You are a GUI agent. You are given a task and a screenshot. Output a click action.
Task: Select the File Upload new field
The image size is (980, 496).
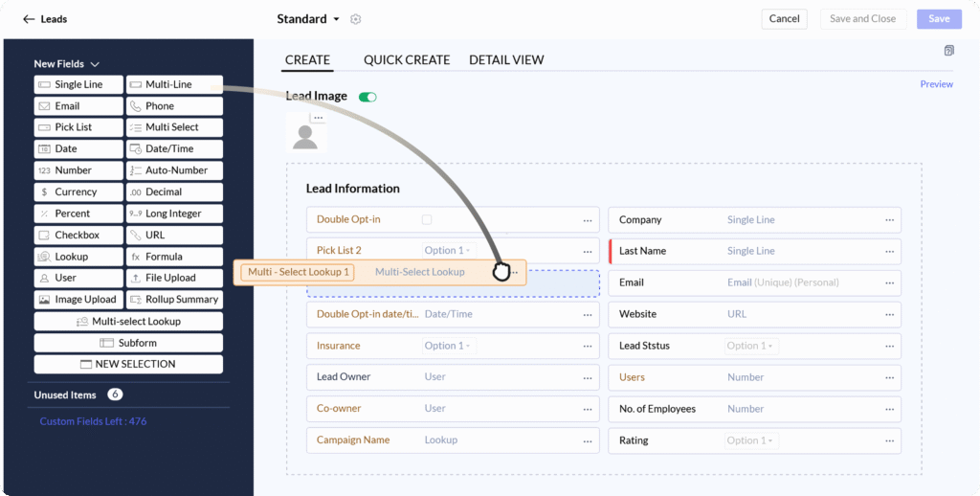[174, 279]
